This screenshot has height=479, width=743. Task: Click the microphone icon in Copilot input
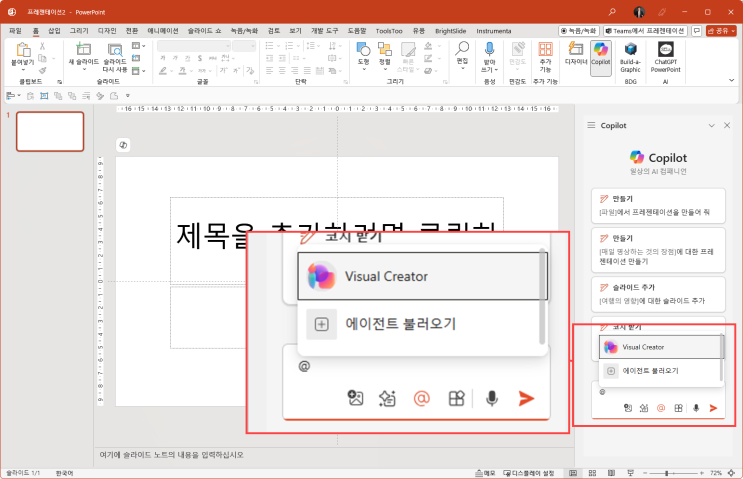coord(696,408)
